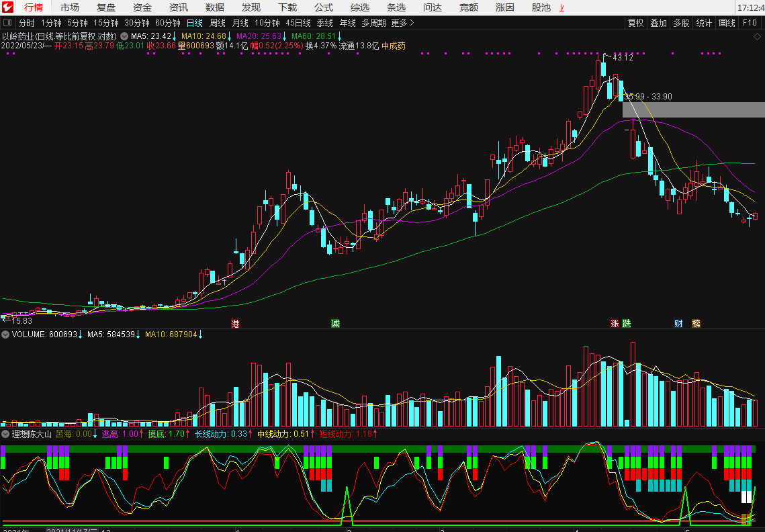
Task: Select the 30分钟 period
Action: point(137,23)
